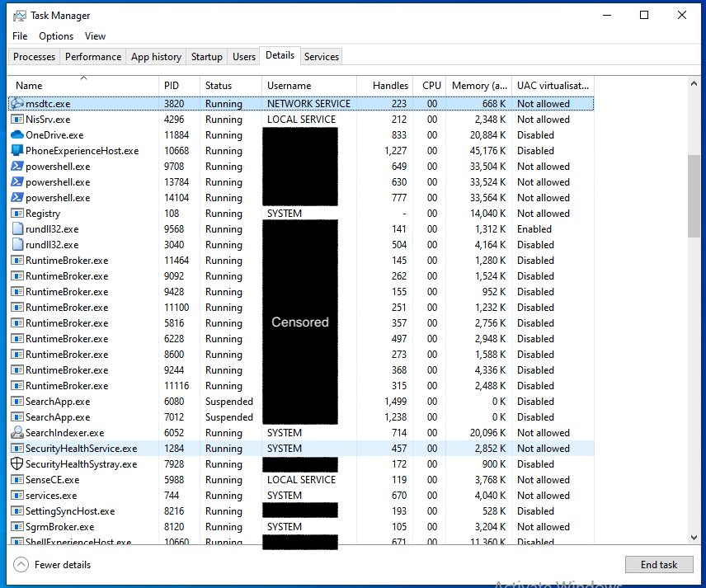Click the Task Manager title bar icon
This screenshot has width=706, height=588.
point(19,16)
